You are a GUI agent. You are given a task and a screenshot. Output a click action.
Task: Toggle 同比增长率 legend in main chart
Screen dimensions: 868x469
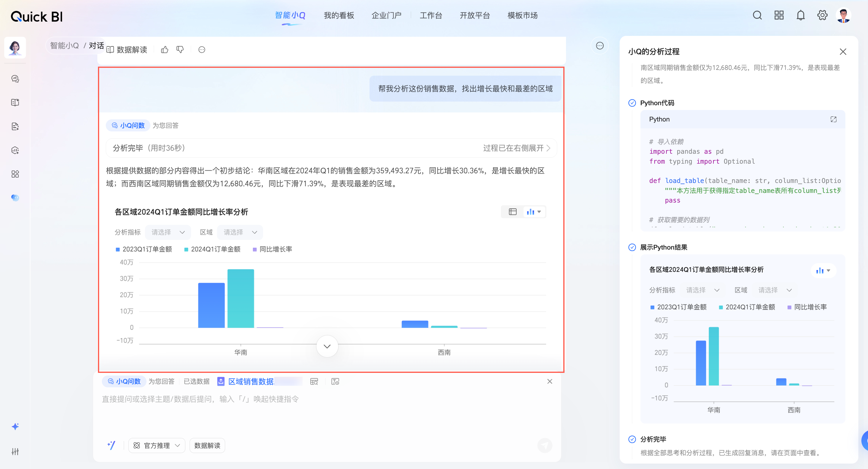[272, 249]
